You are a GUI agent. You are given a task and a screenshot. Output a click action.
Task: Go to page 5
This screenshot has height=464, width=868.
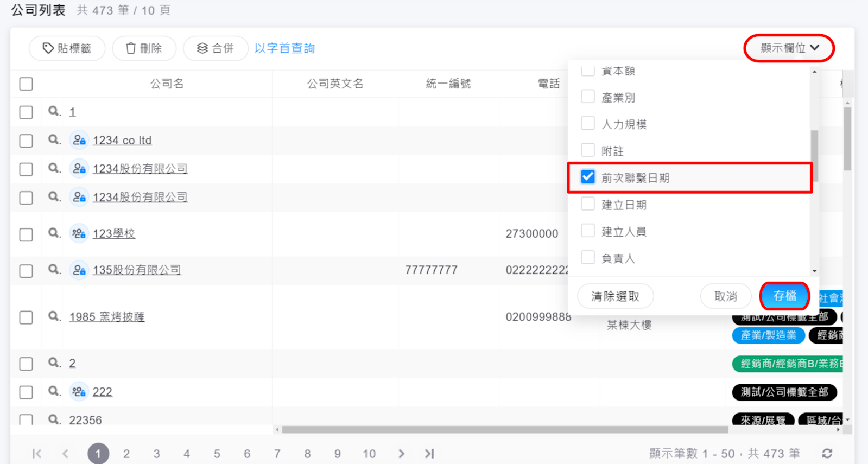[x=217, y=454]
